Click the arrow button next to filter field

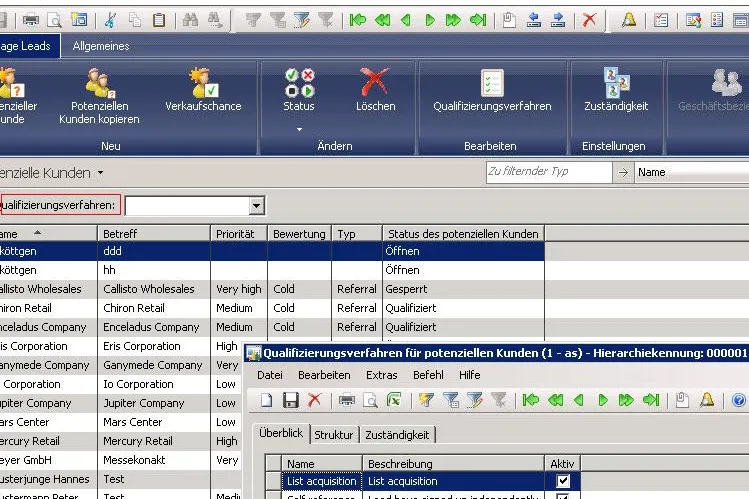(x=623, y=172)
